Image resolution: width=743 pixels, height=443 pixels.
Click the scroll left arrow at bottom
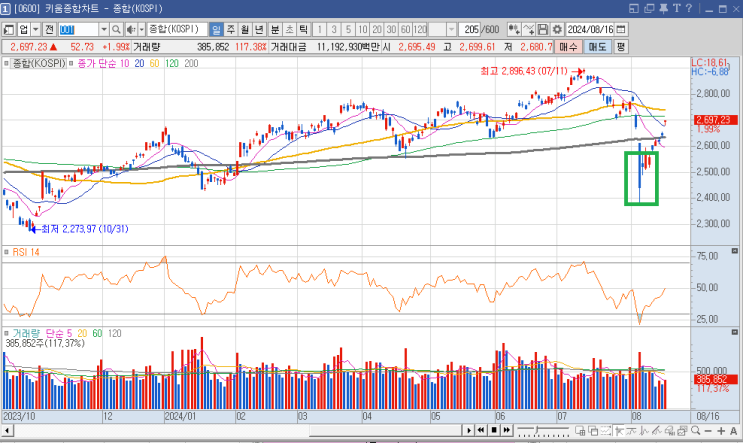pyautogui.click(x=7, y=431)
